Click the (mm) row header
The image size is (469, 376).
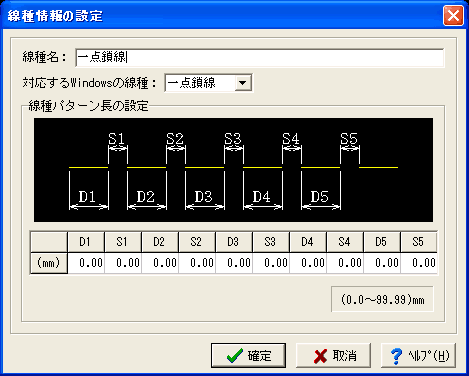tap(49, 263)
